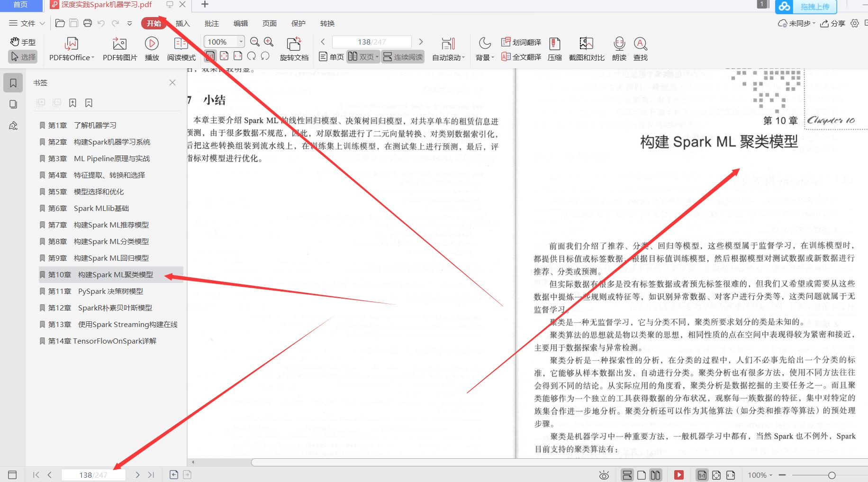Switch to single page view

pos(331,57)
